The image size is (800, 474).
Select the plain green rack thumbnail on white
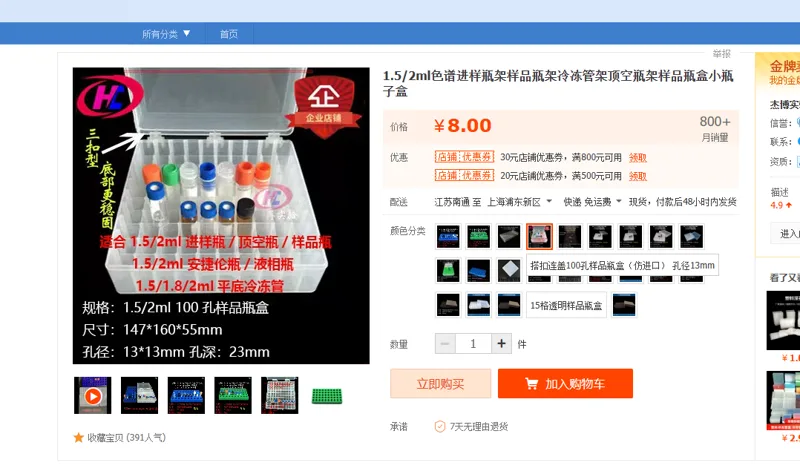(327, 396)
